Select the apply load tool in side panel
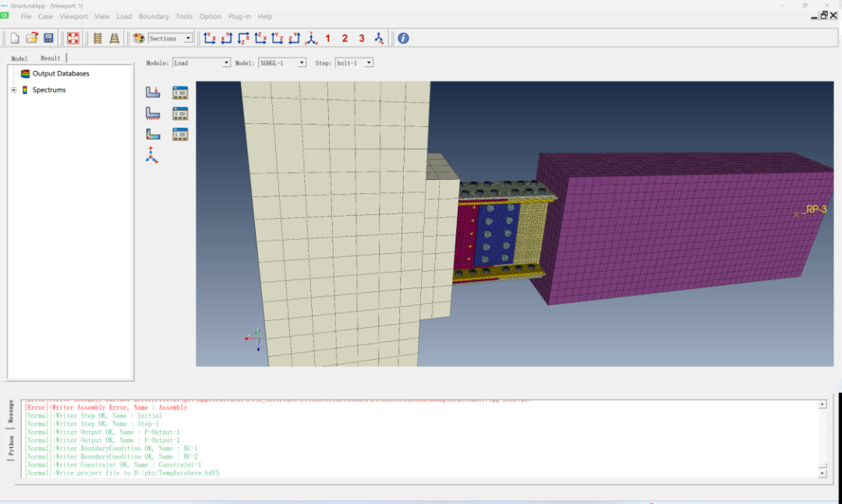This screenshot has width=842, height=504. point(153,92)
